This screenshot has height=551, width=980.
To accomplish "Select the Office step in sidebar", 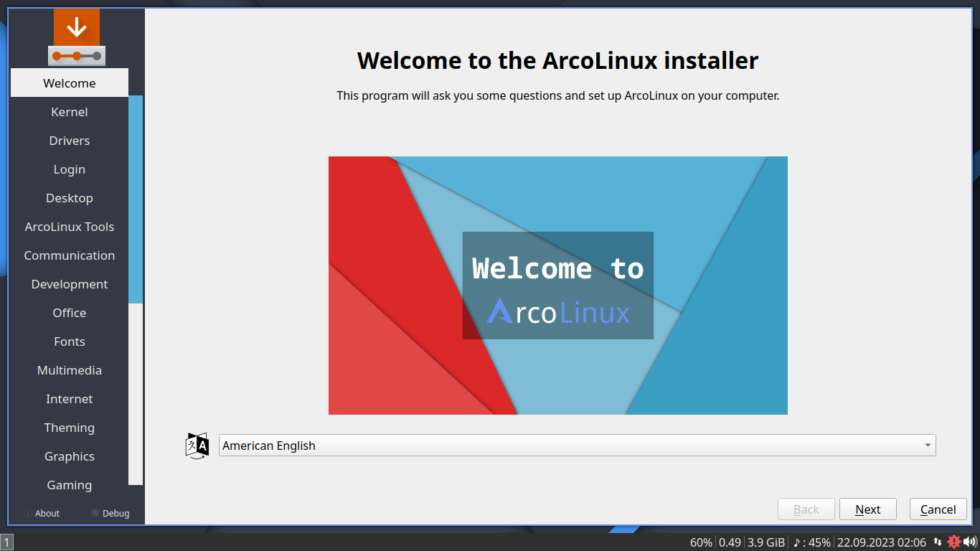I will [x=70, y=313].
